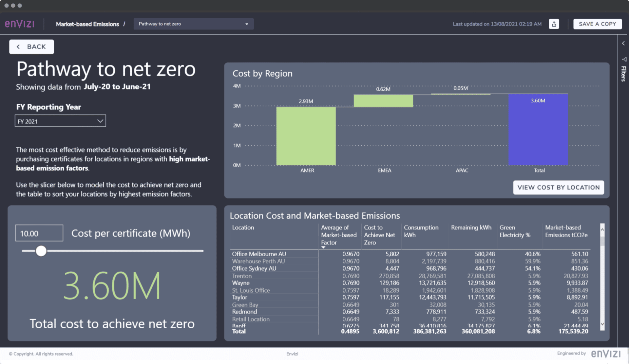Click the scrollbar up arrow in the table
Screen dimensions: 629x364
coord(602,230)
